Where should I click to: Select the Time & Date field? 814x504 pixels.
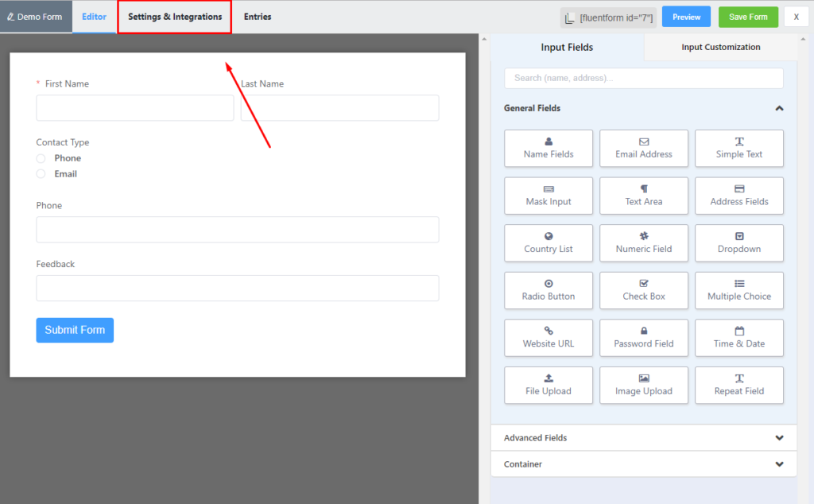coord(739,338)
